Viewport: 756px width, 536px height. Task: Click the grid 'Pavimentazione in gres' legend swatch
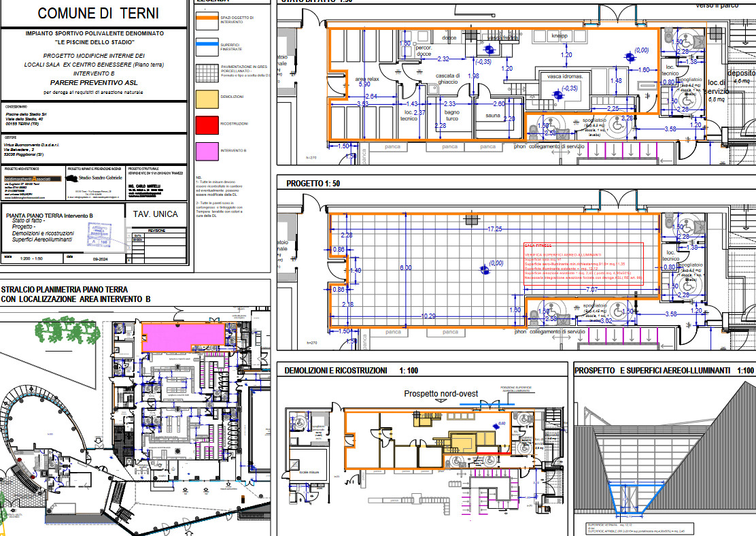click(207, 73)
